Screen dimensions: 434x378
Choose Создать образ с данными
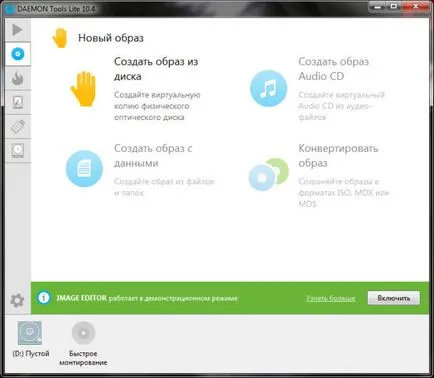[153, 155]
